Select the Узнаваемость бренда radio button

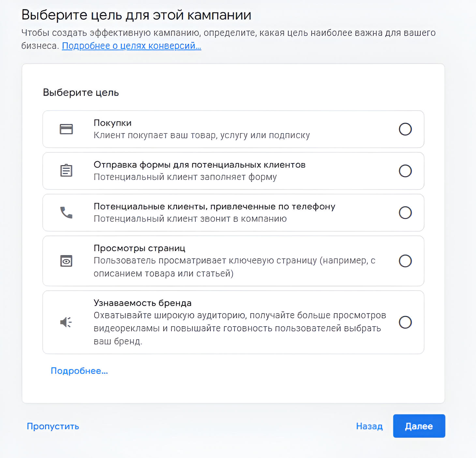pos(405,322)
